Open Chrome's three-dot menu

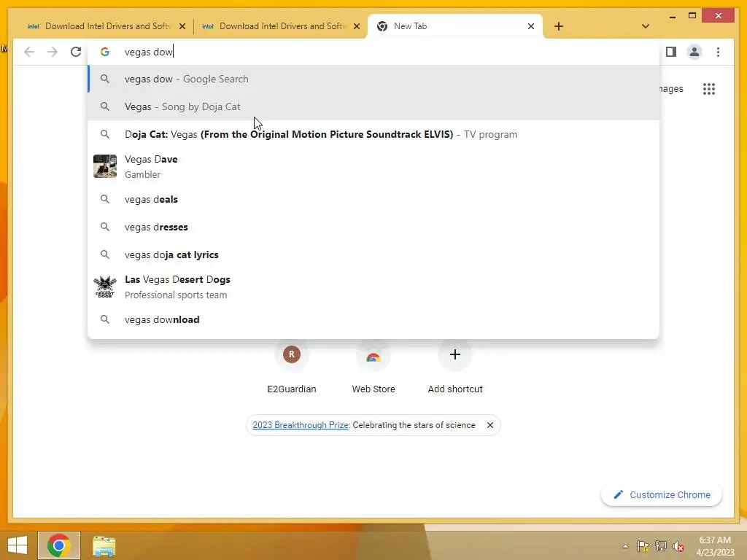pos(718,52)
